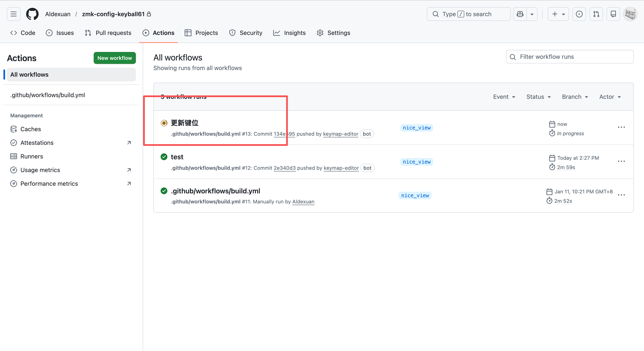The height and width of the screenshot is (351, 644).
Task: Open more options for the in-progress run
Action: tap(621, 127)
